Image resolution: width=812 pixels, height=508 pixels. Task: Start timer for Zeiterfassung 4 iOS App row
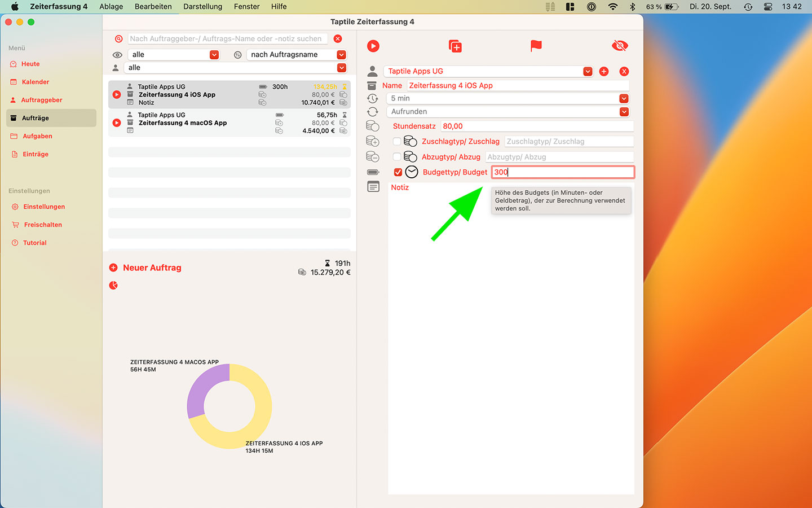[x=117, y=95]
